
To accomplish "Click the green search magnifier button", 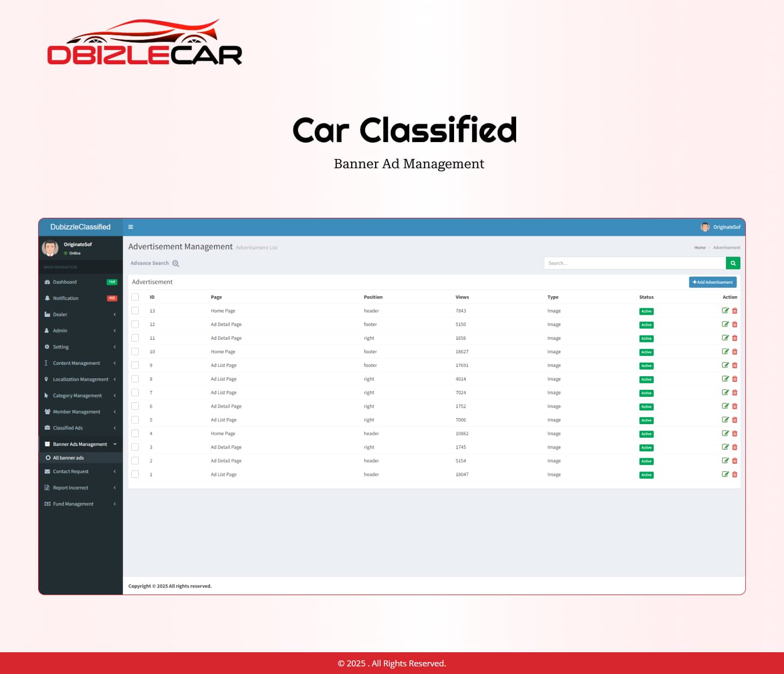I will (733, 263).
